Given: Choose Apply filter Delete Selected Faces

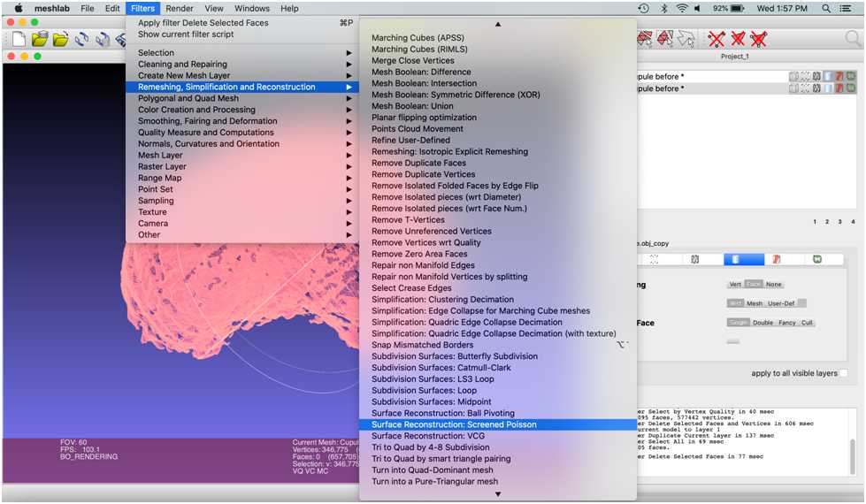Looking at the screenshot, I should [242, 23].
